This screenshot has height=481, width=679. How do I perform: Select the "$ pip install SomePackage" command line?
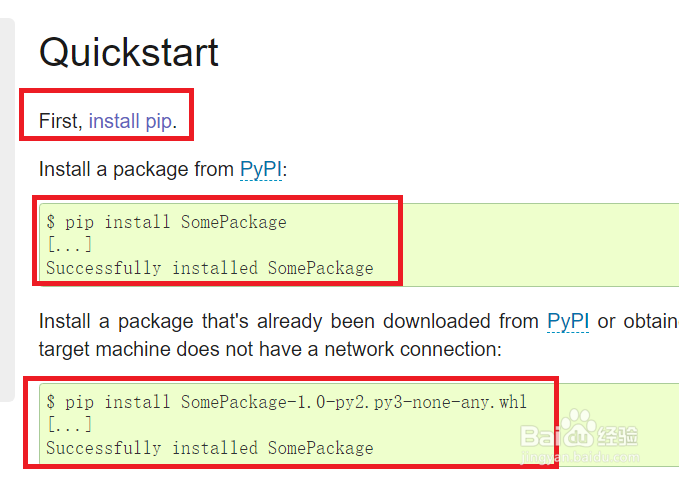[166, 222]
